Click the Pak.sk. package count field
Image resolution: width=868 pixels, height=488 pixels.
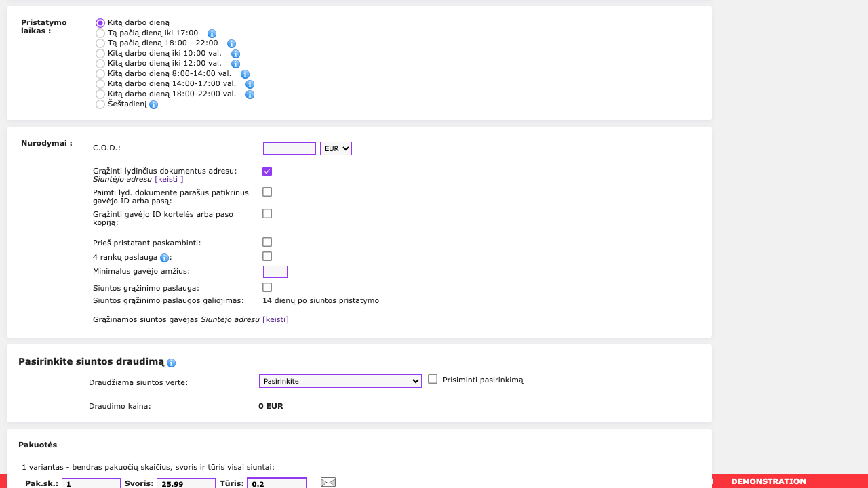tap(91, 484)
